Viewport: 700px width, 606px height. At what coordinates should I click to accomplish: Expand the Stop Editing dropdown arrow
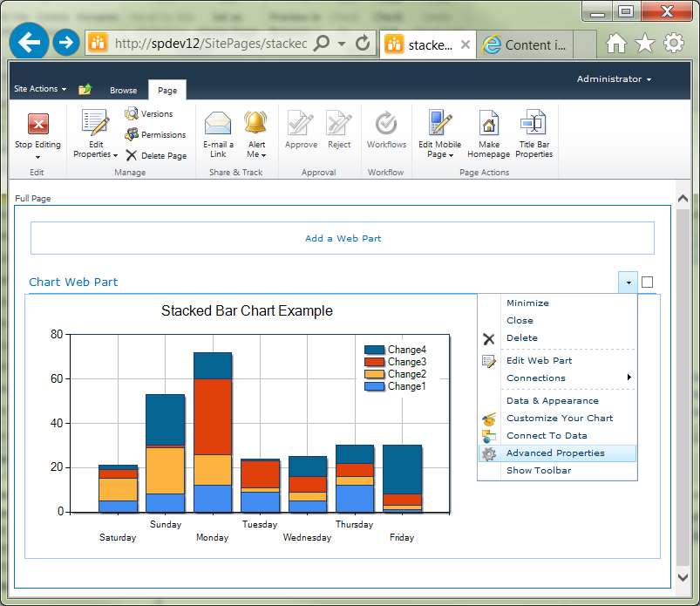[38, 157]
